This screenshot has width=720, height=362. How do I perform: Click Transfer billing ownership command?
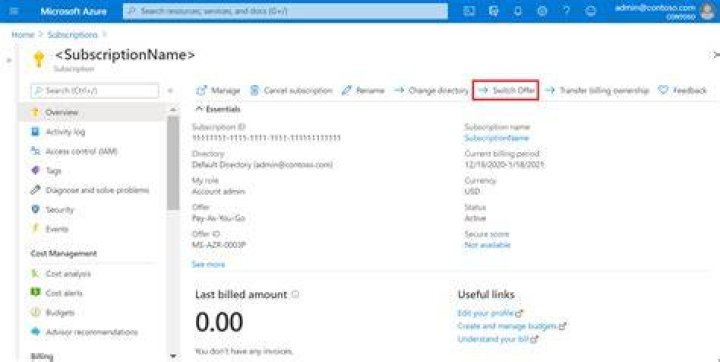point(597,90)
